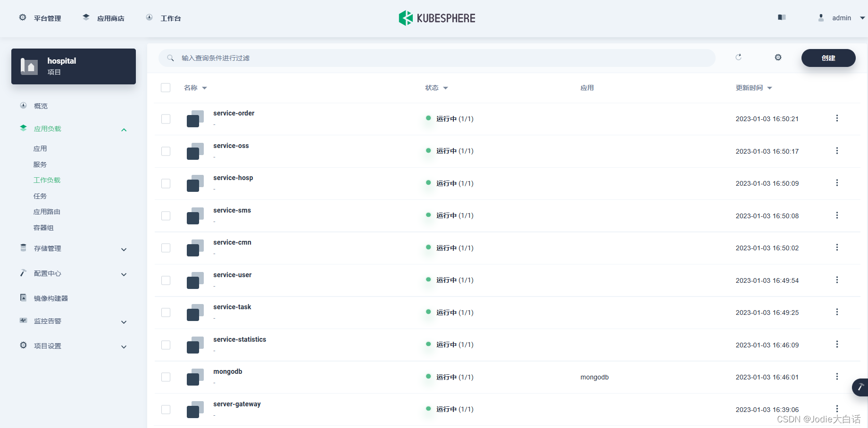Screen dimensions: 868x428
Task: Check the service-order row checkbox
Action: pos(166,119)
